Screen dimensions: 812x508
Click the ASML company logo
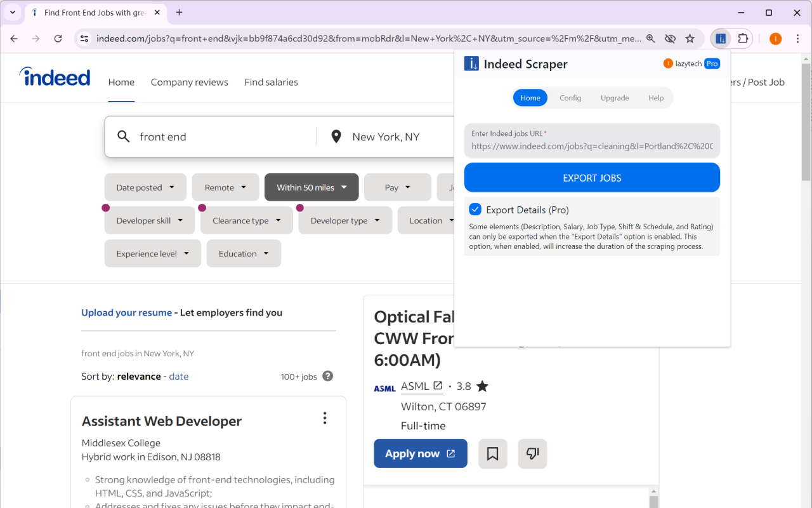coord(384,388)
